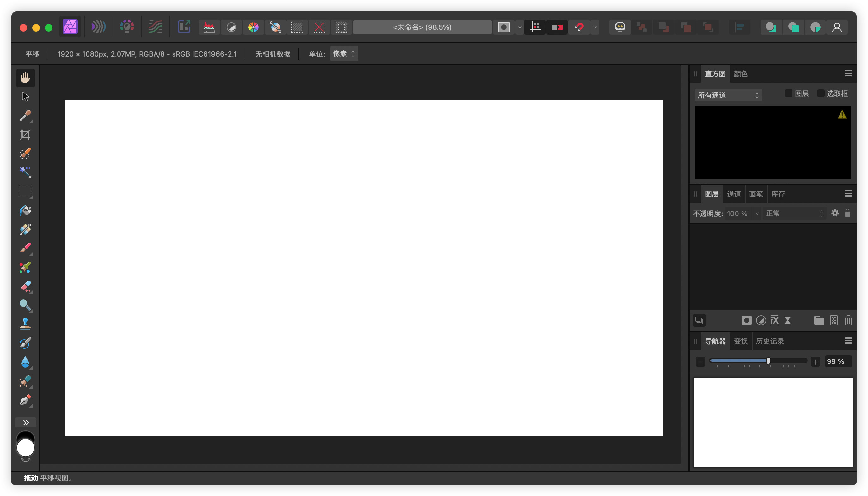Click navigator zoom slider handle
The image size is (868, 496).
coord(768,361)
